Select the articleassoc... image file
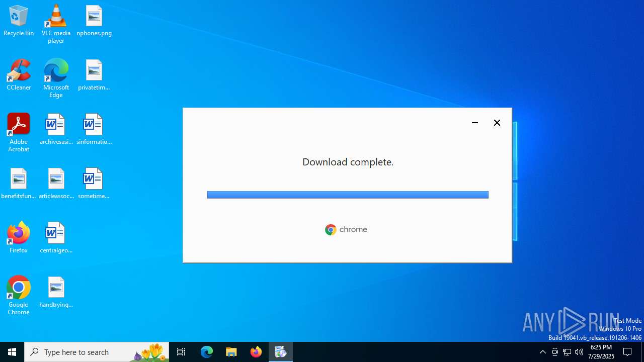The width and height of the screenshot is (644, 362). (x=56, y=184)
